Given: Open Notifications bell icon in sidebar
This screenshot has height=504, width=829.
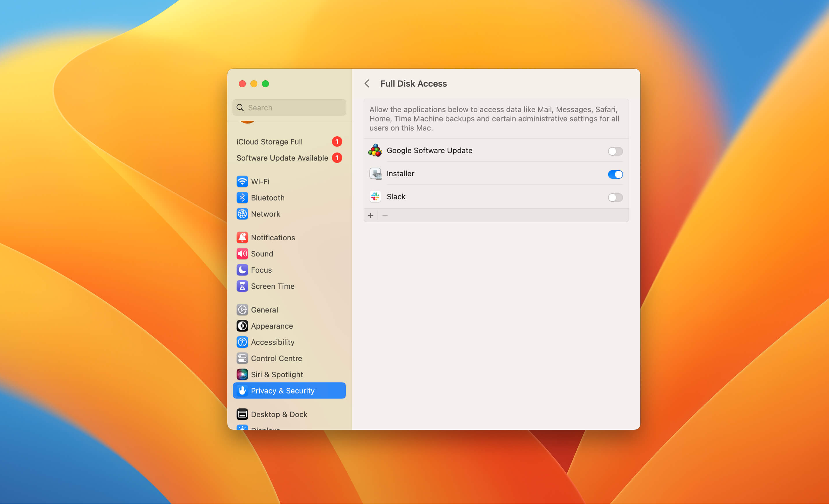Looking at the screenshot, I should pos(242,237).
